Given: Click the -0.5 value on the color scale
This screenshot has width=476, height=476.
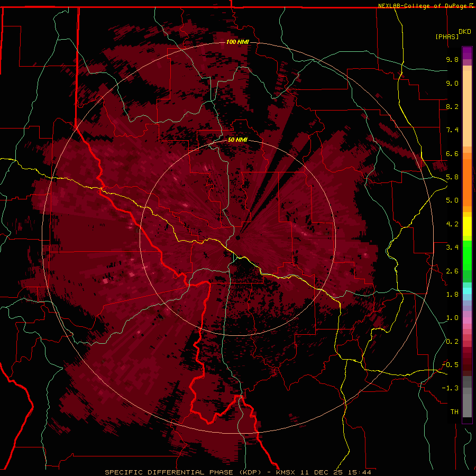Looking at the screenshot, I should [450, 365].
